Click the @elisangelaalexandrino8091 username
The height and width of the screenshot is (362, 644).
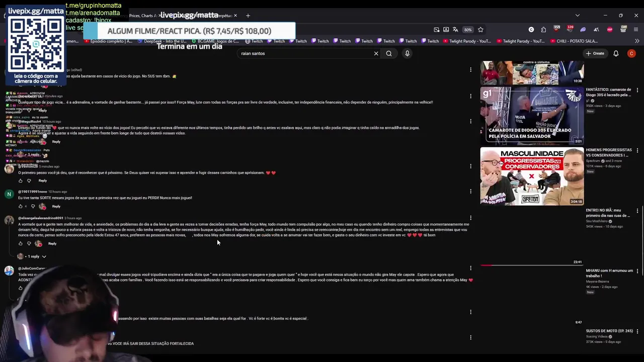(41, 218)
